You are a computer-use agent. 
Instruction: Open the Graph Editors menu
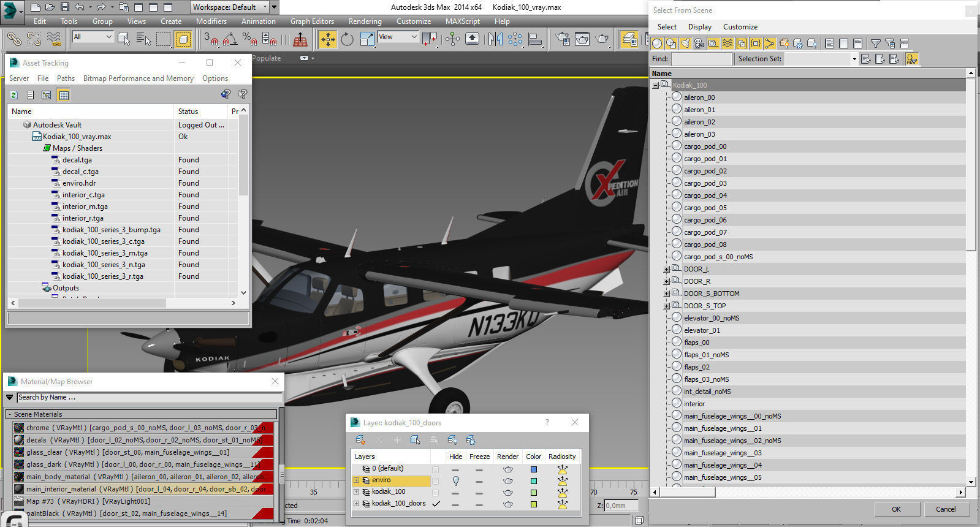tap(312, 21)
